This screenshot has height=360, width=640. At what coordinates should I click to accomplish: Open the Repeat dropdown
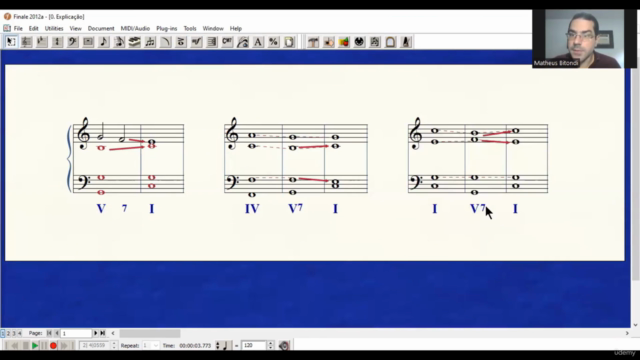coord(151,346)
